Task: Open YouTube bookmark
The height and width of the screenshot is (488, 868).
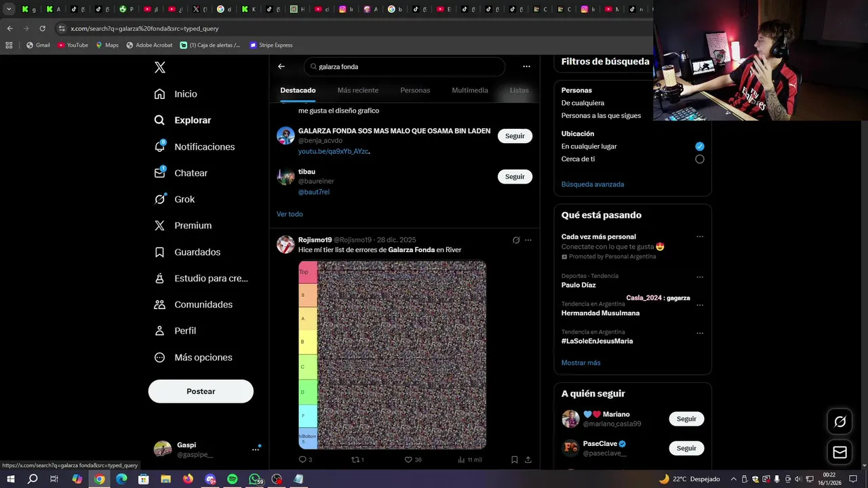Action: [73, 45]
